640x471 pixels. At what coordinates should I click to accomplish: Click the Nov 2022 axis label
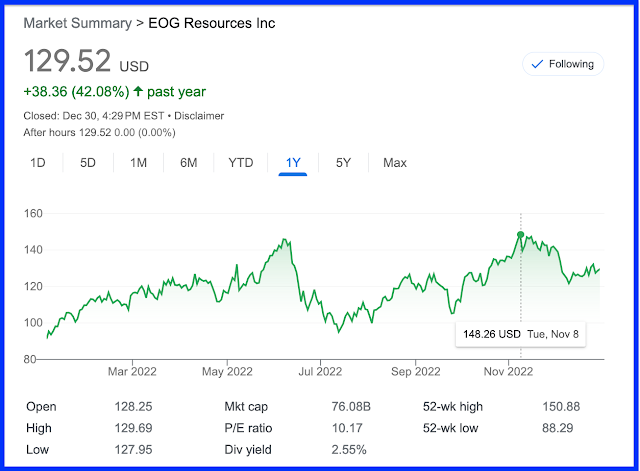coord(509,371)
